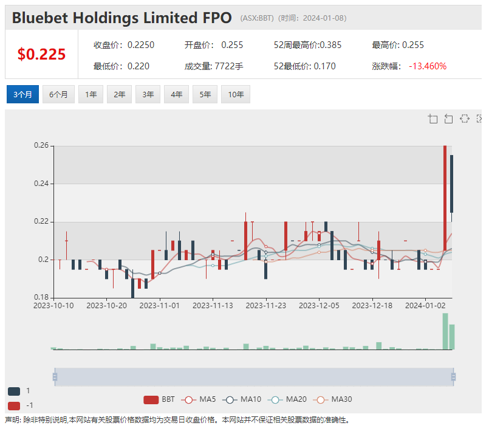Click the 2023-11-23 axis date label
The image size is (489, 448).
point(266,305)
